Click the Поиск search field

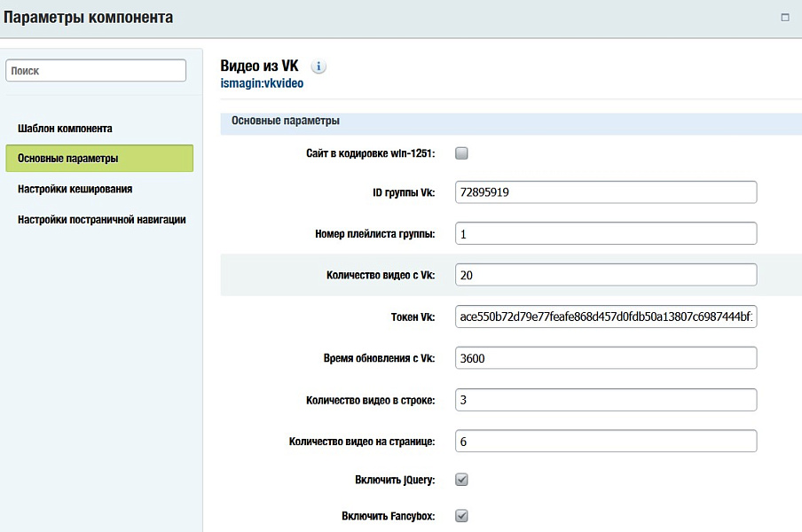[96, 71]
